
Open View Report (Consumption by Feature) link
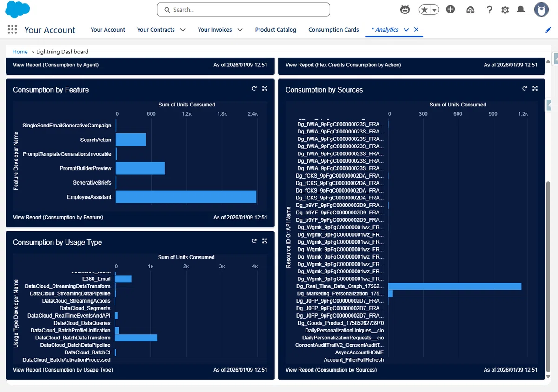pos(58,217)
